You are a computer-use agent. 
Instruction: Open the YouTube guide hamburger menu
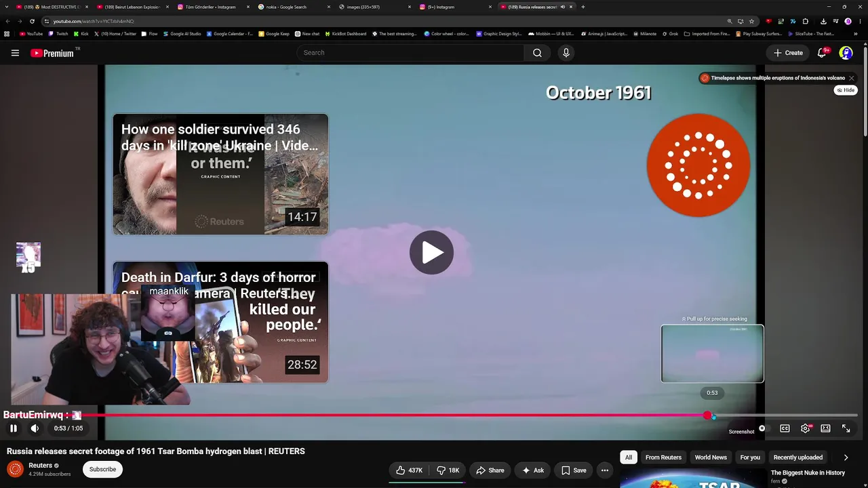pos(15,53)
